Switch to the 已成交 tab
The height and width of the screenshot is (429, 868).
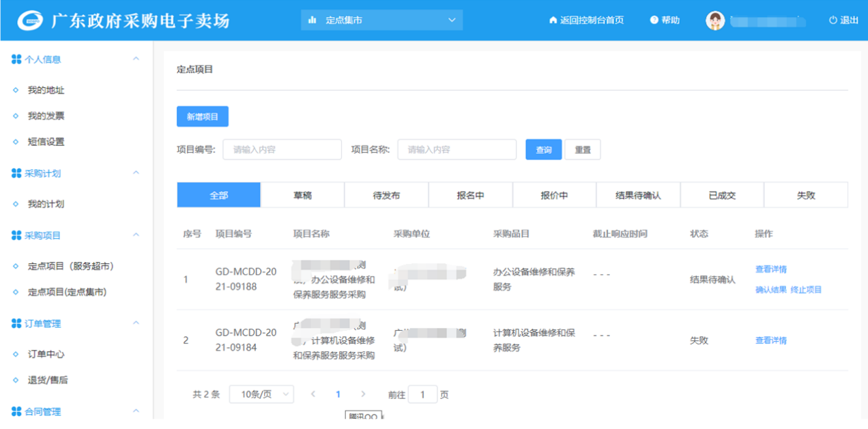[722, 195]
